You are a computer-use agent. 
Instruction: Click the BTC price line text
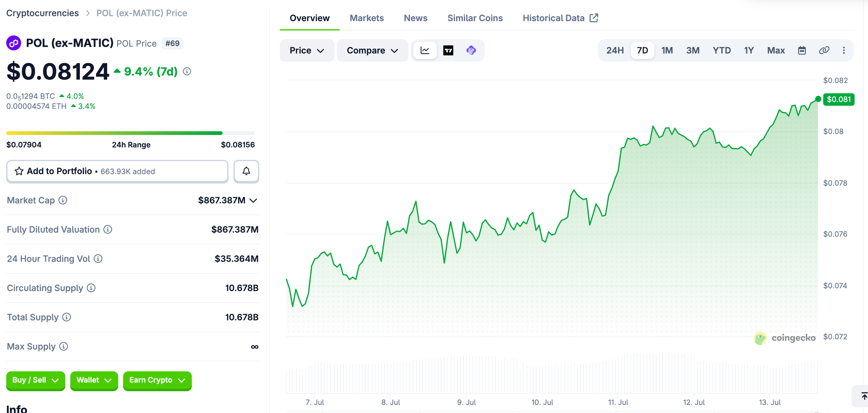tap(30, 96)
